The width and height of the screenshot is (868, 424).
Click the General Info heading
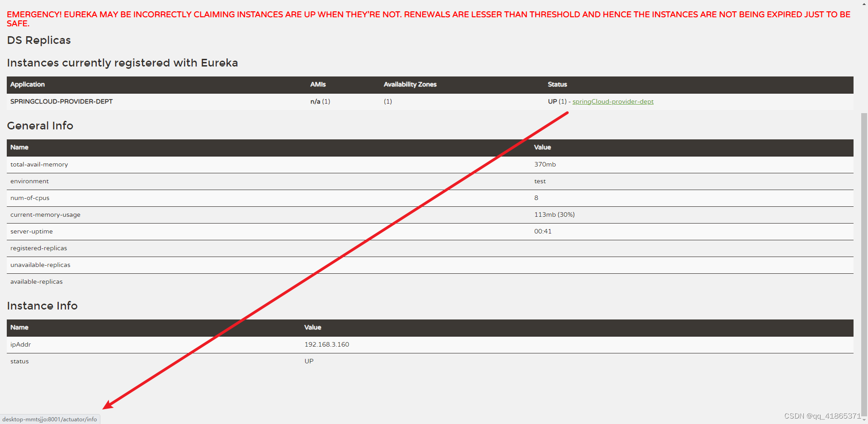tap(40, 126)
